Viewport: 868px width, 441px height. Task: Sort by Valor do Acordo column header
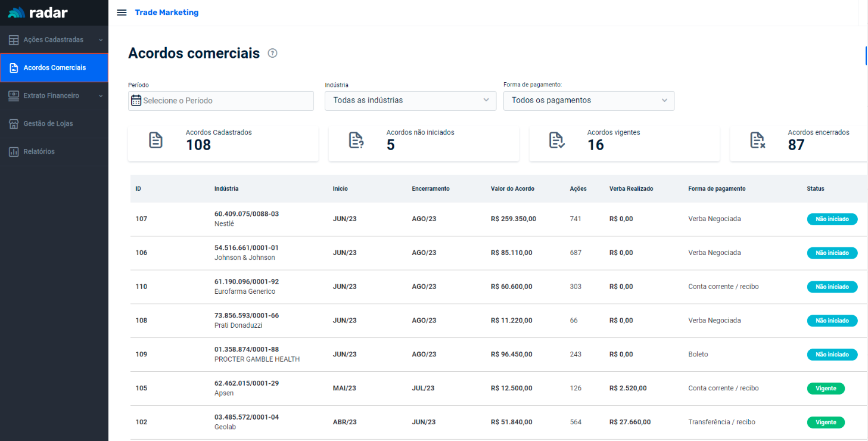click(x=512, y=189)
